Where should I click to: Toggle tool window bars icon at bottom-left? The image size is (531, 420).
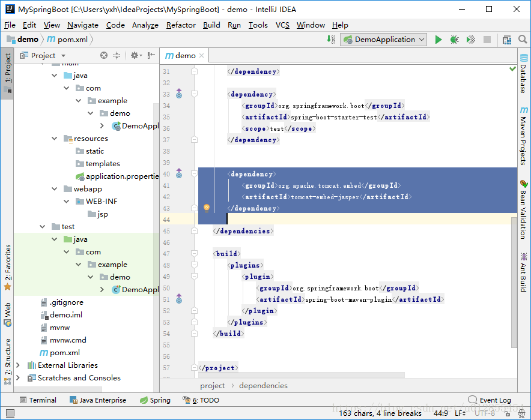point(10,413)
